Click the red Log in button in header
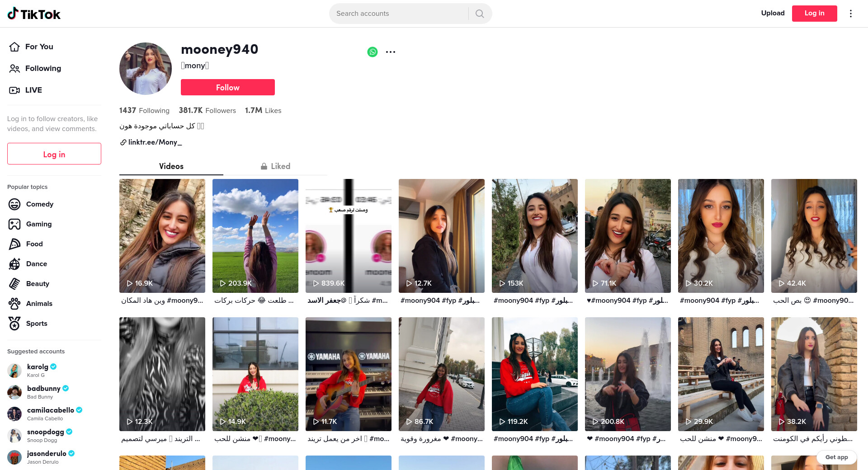The image size is (868, 470). coord(814,14)
